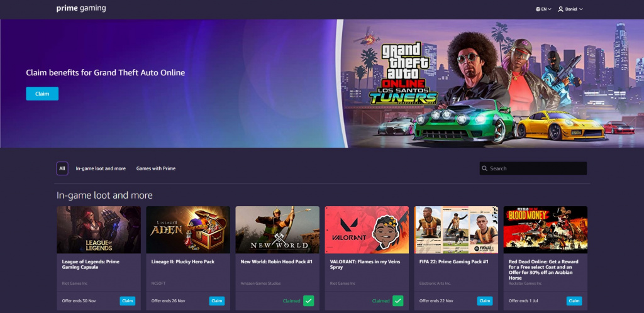Click the user profile icon
The height and width of the screenshot is (313, 644).
[560, 9]
